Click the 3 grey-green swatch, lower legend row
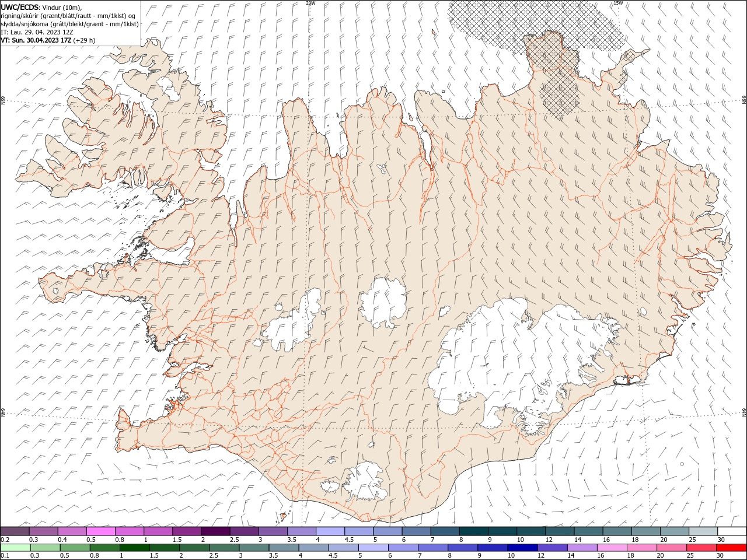Image resolution: width=747 pixels, height=560 pixels. click(x=254, y=548)
